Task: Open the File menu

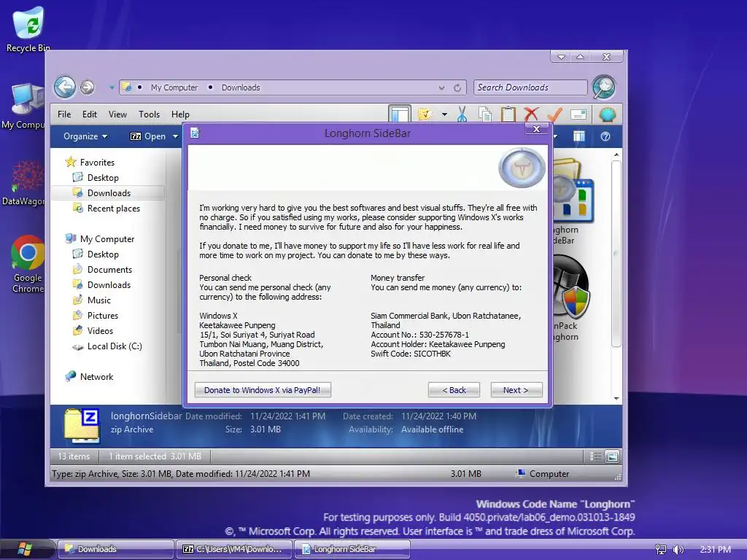Action: click(x=64, y=114)
